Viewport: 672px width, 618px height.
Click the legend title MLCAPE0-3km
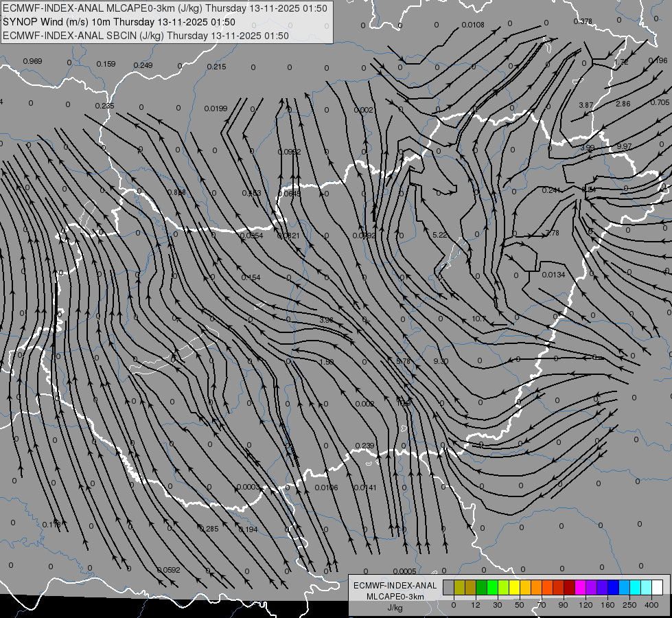[395, 597]
